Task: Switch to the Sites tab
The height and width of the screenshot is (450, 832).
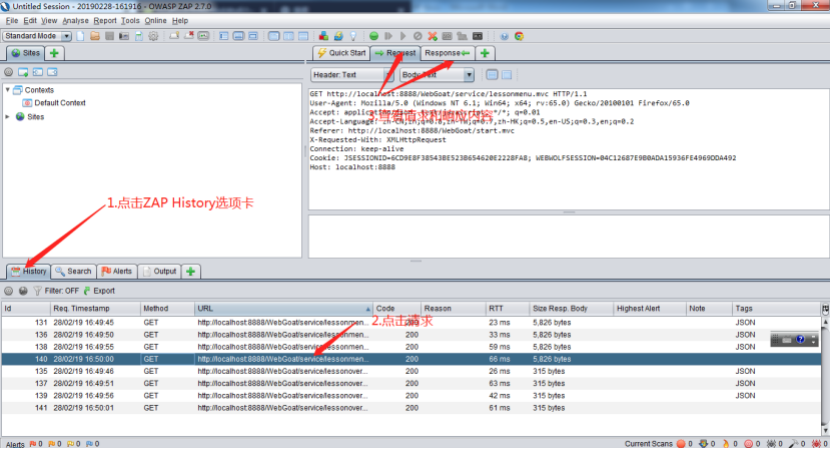Action: point(25,53)
